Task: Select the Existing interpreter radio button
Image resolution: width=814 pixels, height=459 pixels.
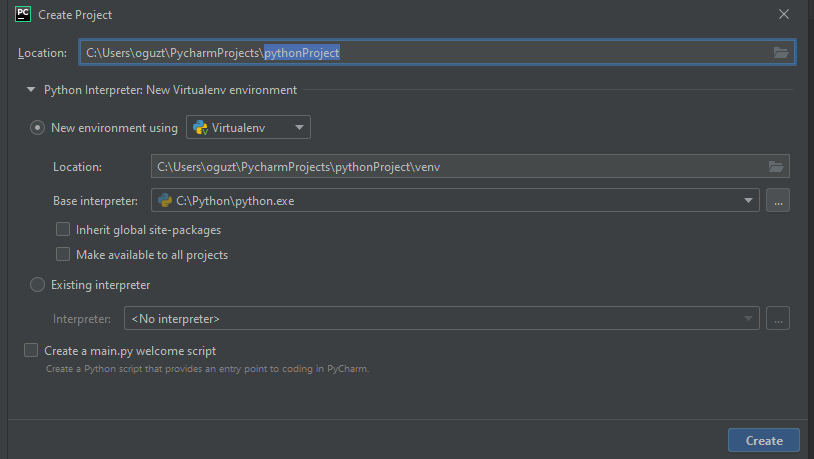Action: point(37,285)
